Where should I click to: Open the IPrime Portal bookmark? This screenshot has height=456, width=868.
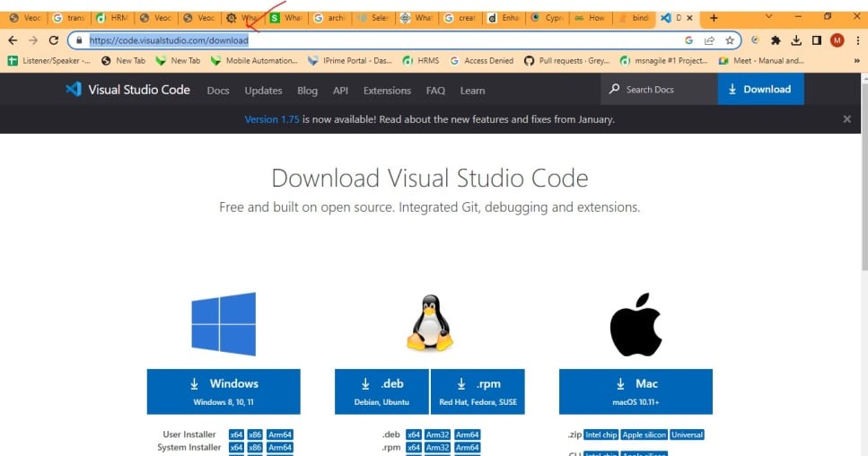coord(350,61)
